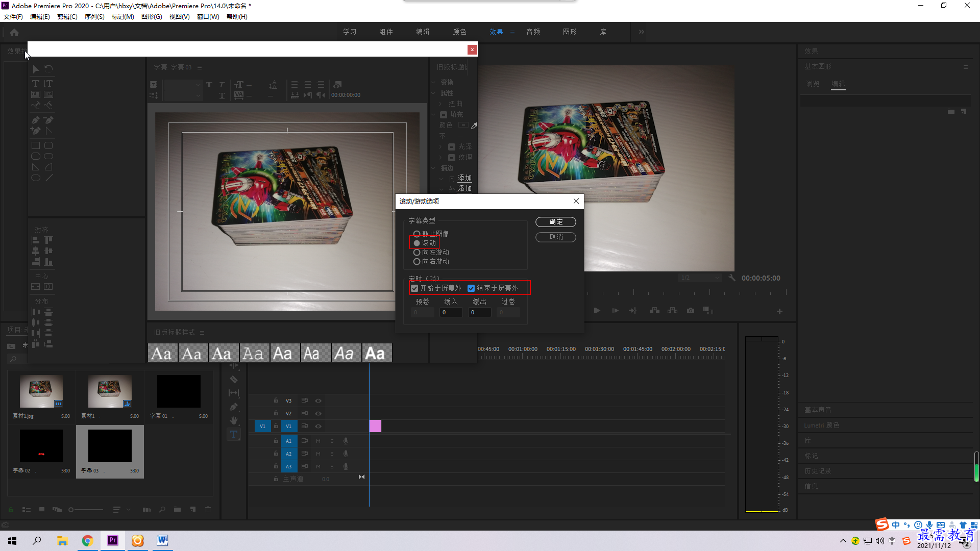
Task: Click the Italic T text style icon
Action: click(x=222, y=85)
